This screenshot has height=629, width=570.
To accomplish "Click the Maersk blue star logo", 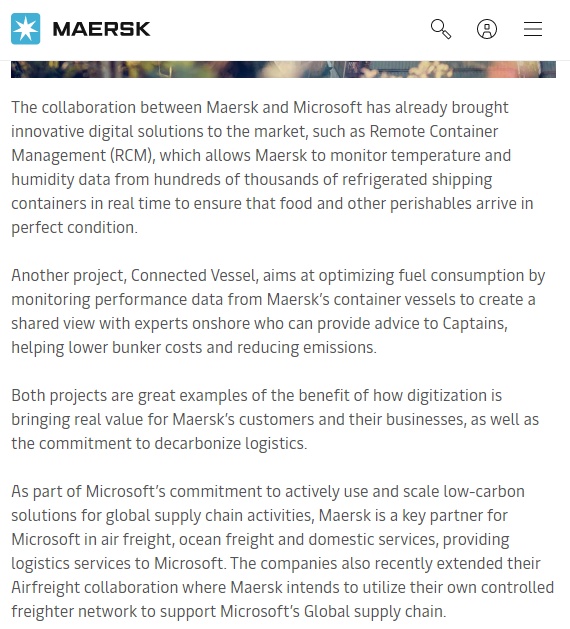I will 26,29.
